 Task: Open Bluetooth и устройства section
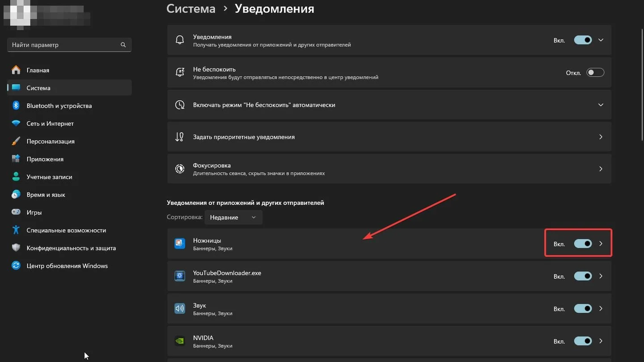pos(69,105)
